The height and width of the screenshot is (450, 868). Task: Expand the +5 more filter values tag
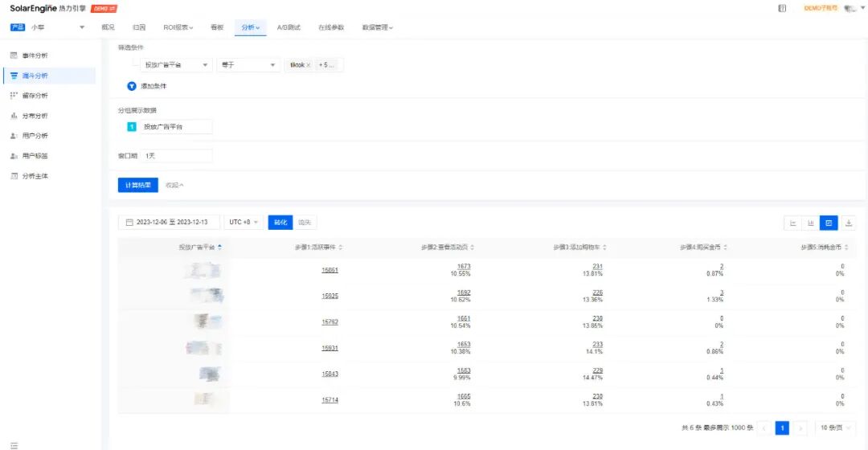pyautogui.click(x=326, y=65)
